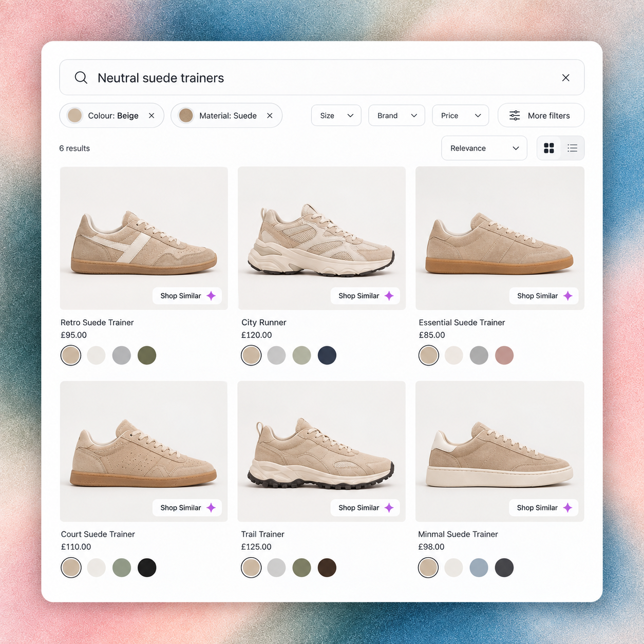Viewport: 644px width, 644px height.
Task: Select the beige swatch for City Runner
Action: pos(251,355)
